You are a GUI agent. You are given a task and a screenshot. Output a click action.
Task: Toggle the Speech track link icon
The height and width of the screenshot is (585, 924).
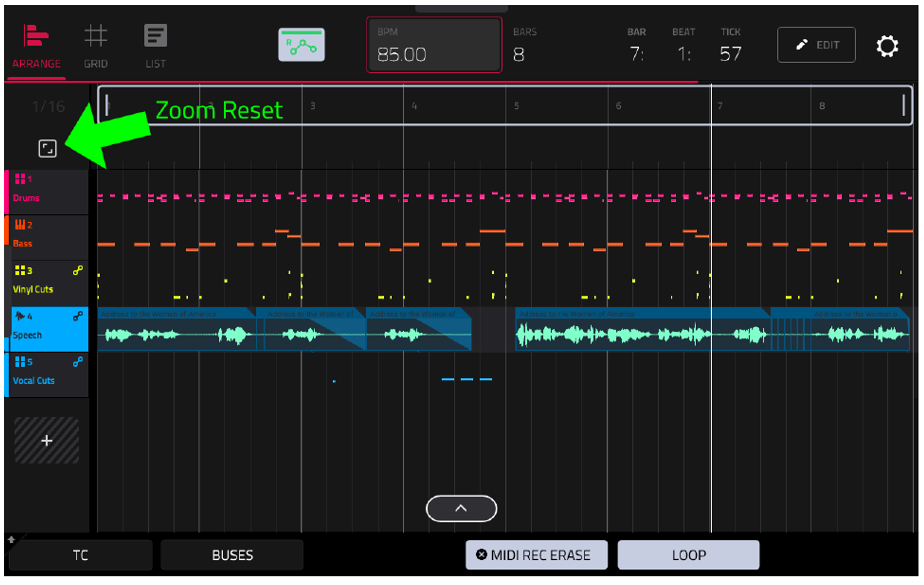pos(78,316)
